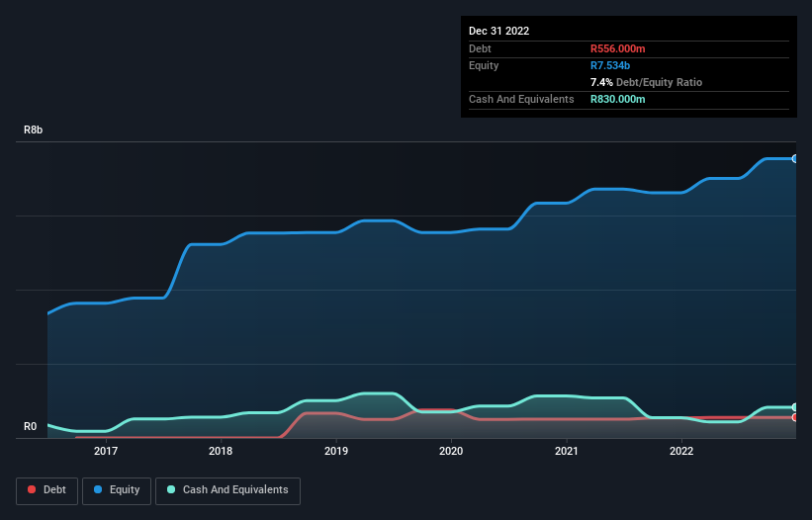Click the R8b y-axis label

click(x=34, y=130)
